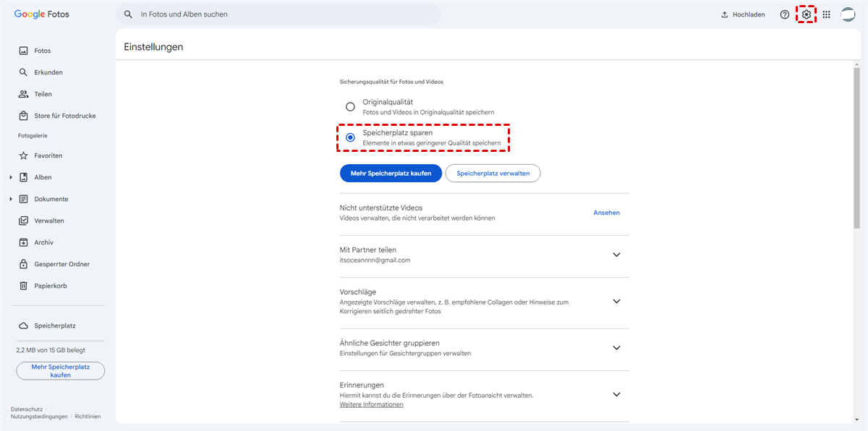This screenshot has height=431, width=868.
Task: Open the settings gear icon
Action: tap(807, 14)
